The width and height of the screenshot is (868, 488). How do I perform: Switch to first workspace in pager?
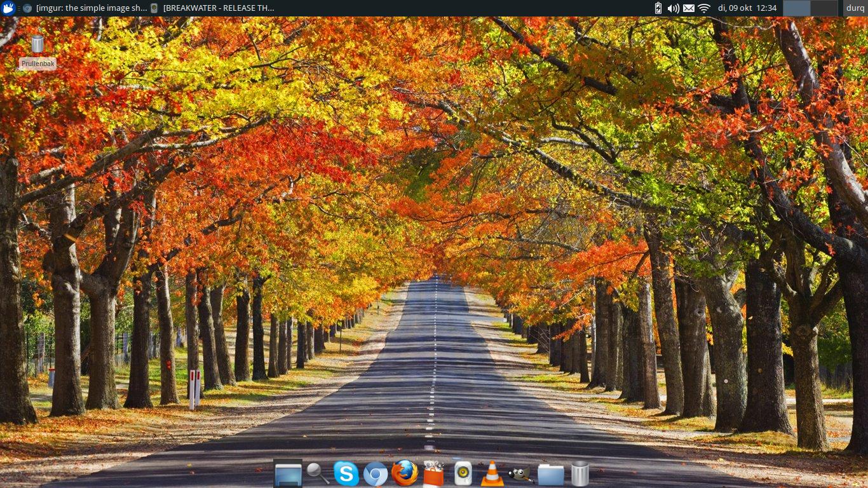point(797,8)
